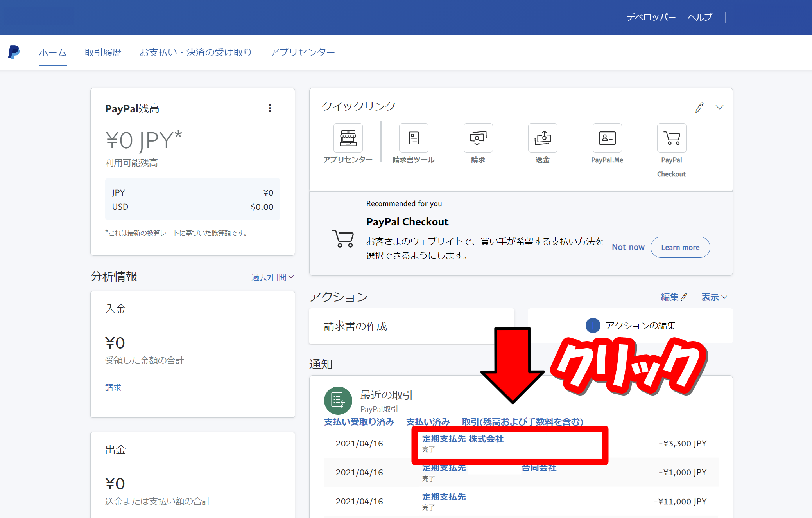
Task: Open the 取引履歴 tab
Action: pos(103,52)
